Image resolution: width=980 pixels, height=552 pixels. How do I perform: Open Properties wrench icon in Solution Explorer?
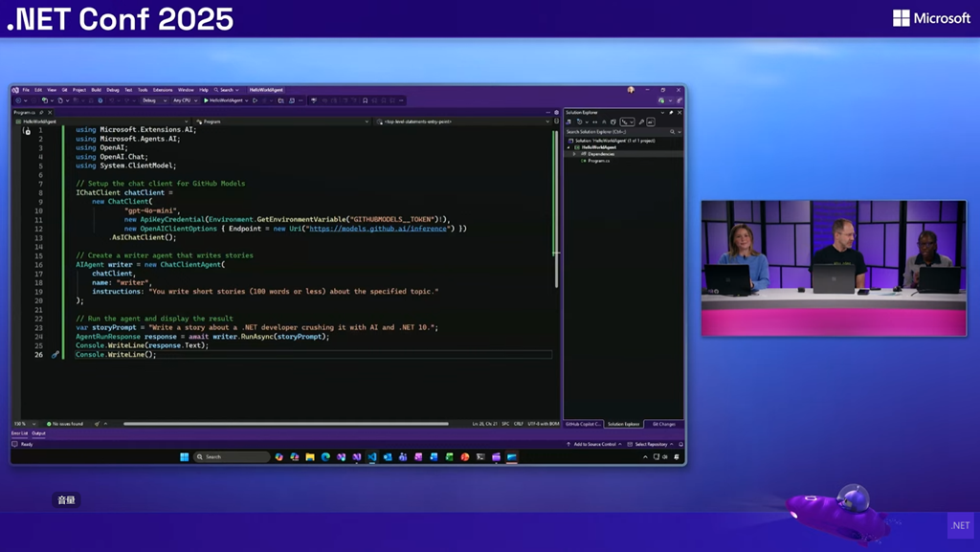[x=641, y=122]
